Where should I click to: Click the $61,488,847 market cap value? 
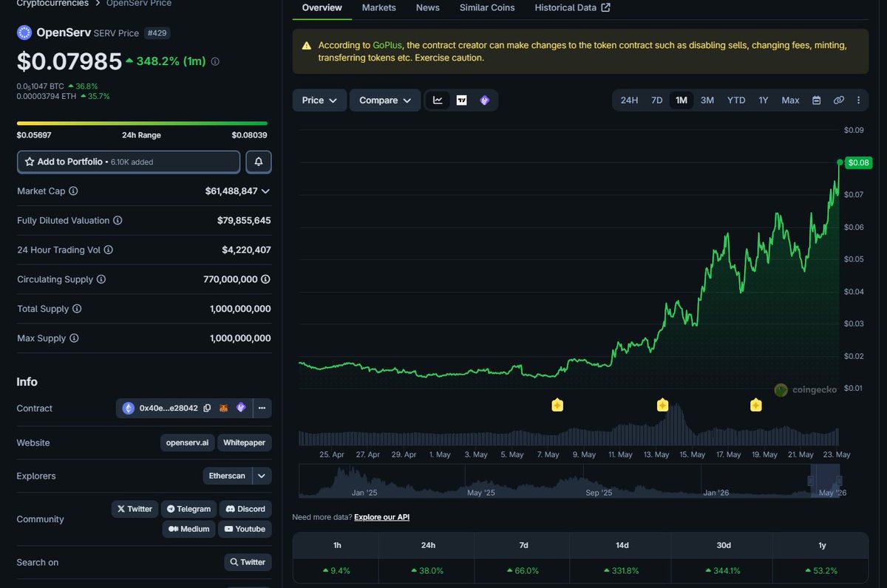231,191
